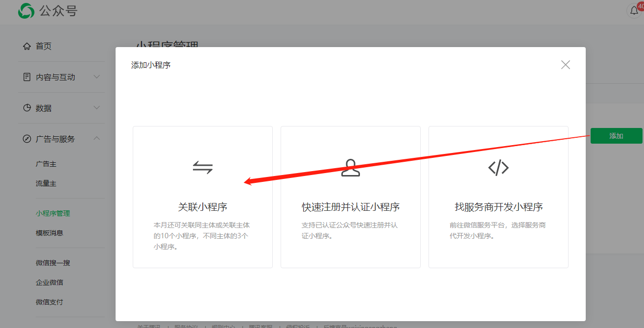
Task: Open 数据 in the sidebar
Action: tap(44, 108)
